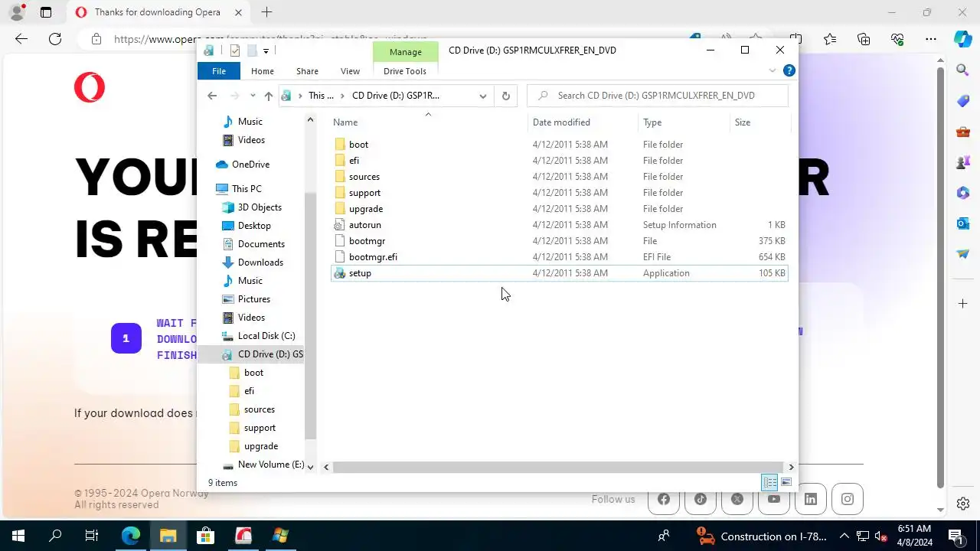Viewport: 980px width, 551px height.
Task: Sort by Name column header
Action: click(x=428, y=122)
